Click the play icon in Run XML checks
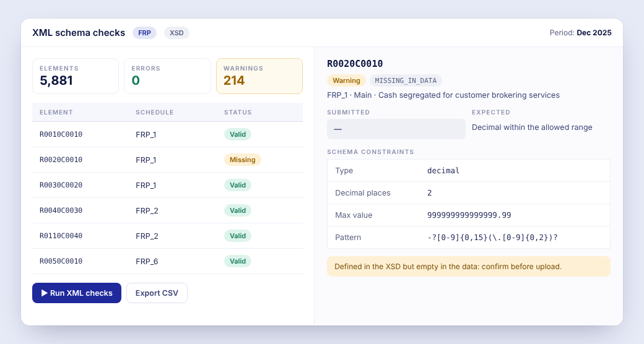 (45, 293)
